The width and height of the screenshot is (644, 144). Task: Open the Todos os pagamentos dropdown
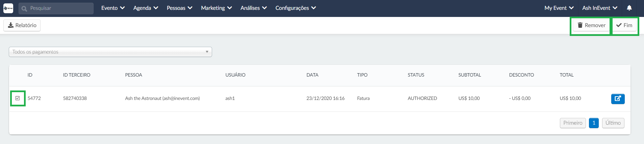[110, 52]
